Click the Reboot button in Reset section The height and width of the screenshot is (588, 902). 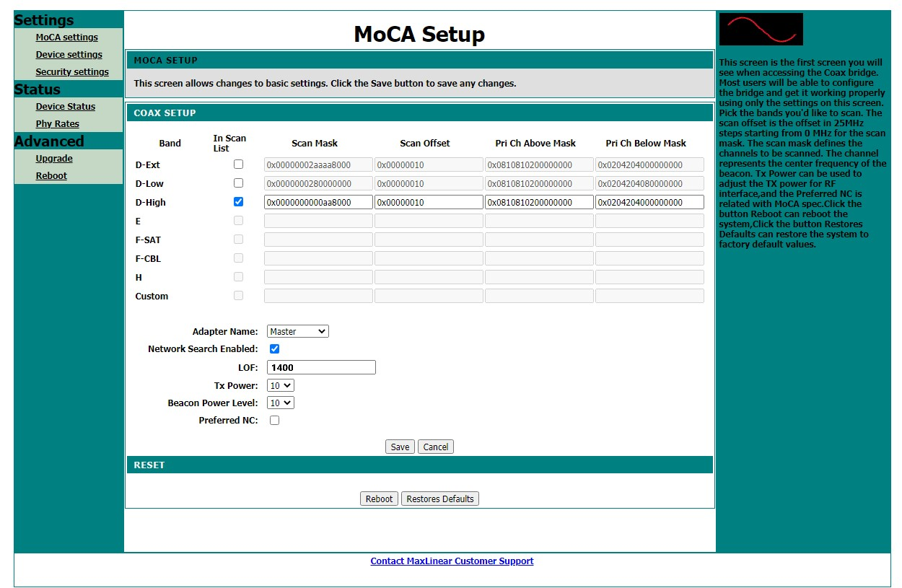click(x=379, y=498)
